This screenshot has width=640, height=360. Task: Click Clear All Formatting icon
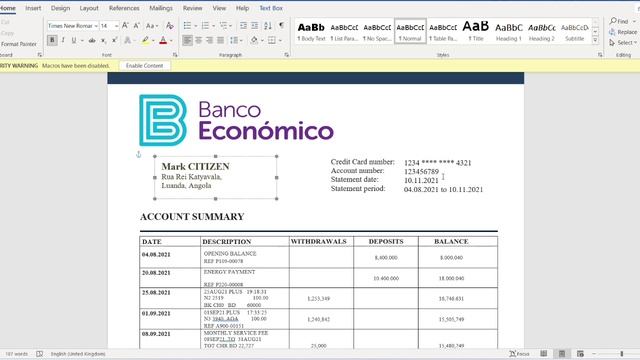[170, 25]
